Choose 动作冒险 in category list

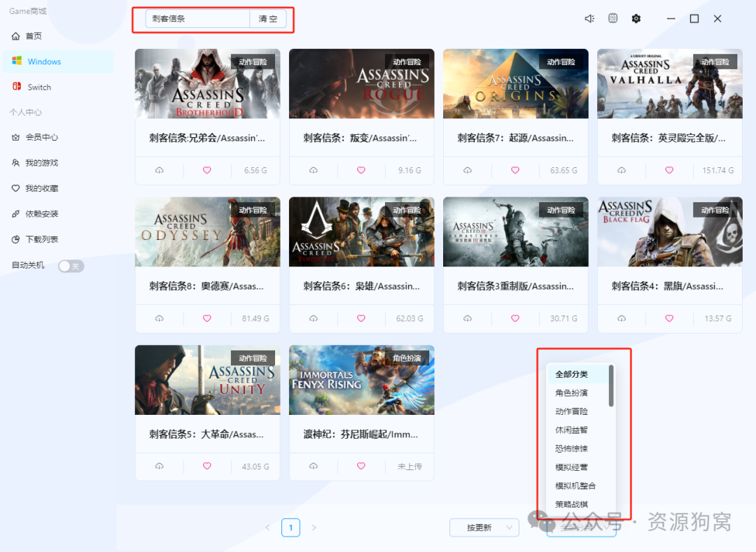(577, 411)
